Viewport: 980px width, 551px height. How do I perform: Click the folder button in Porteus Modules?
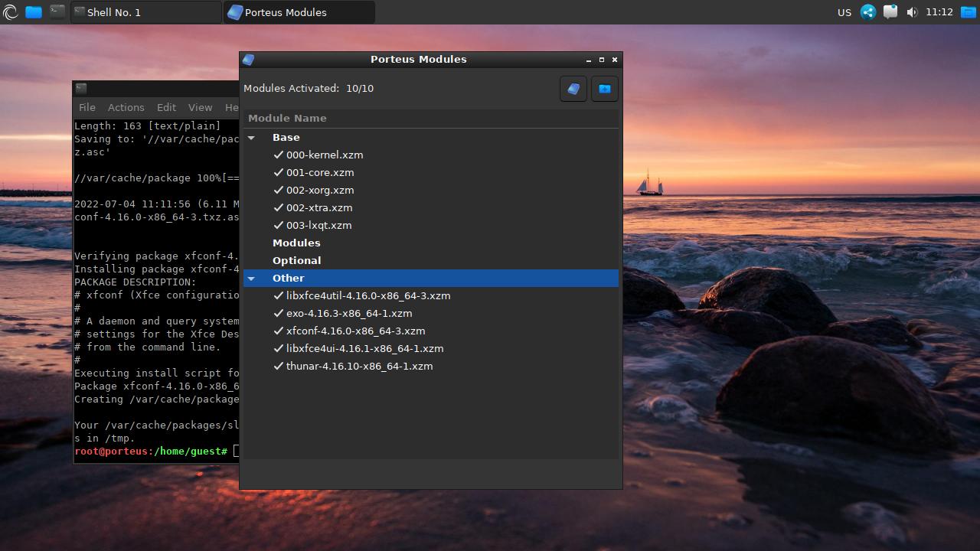604,89
